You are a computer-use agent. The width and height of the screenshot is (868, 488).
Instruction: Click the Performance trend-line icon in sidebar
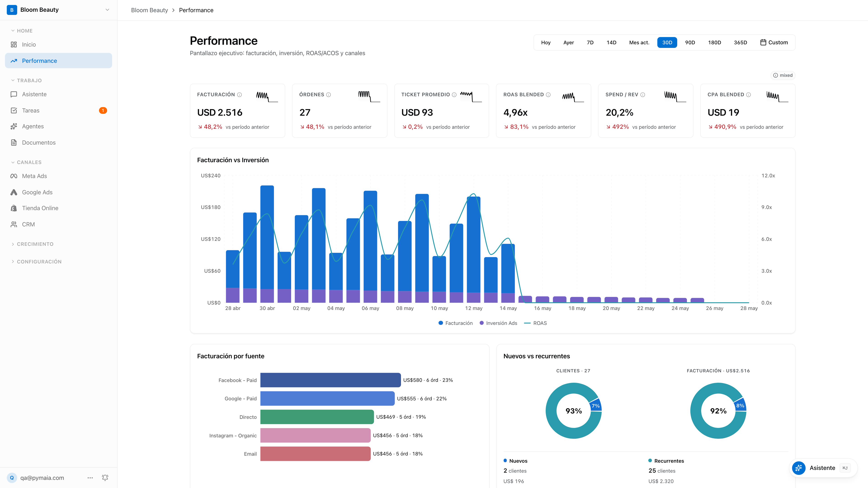(x=14, y=61)
